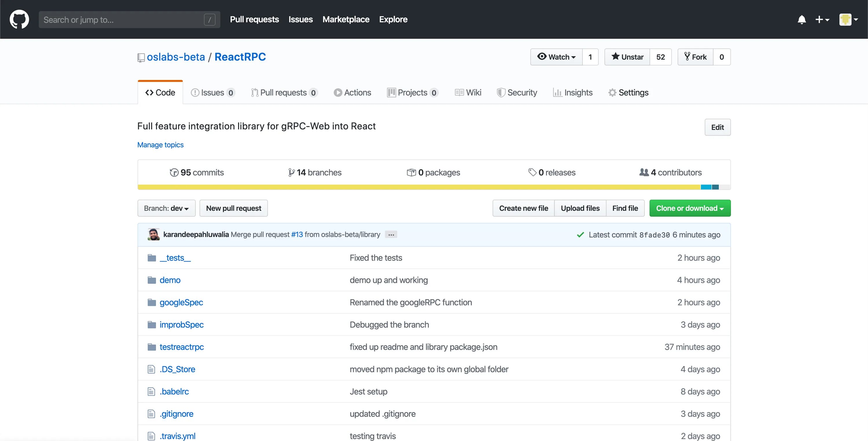Click the commits history clock icon
Screen dimensions: 868x441
pyautogui.click(x=174, y=173)
